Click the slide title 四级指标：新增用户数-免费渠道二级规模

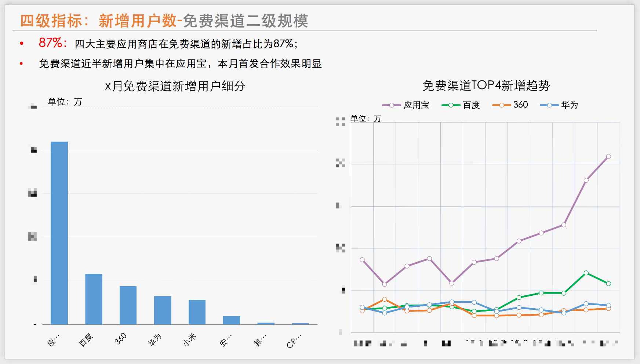tap(164, 21)
